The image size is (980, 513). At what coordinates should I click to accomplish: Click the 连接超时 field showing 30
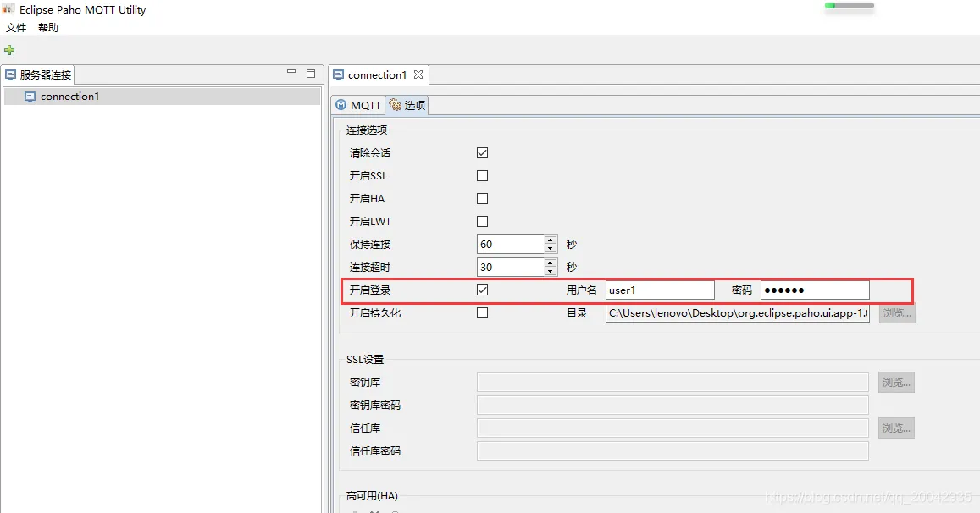point(511,268)
